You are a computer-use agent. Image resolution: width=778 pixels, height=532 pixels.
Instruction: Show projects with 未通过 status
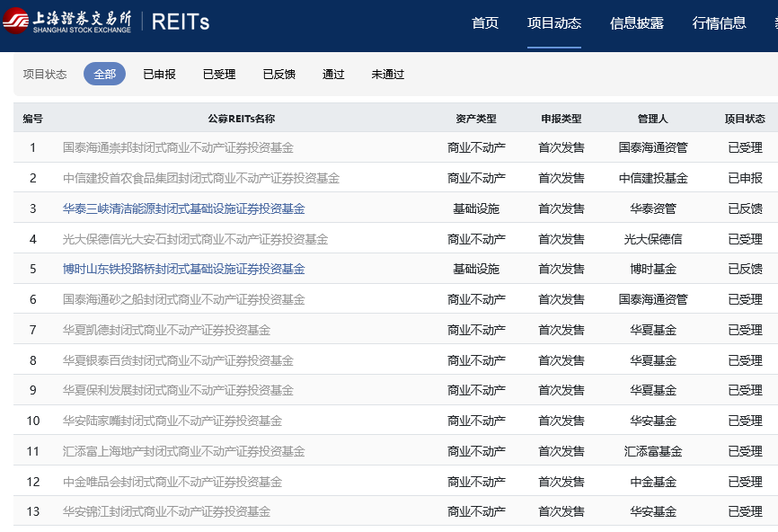point(387,75)
